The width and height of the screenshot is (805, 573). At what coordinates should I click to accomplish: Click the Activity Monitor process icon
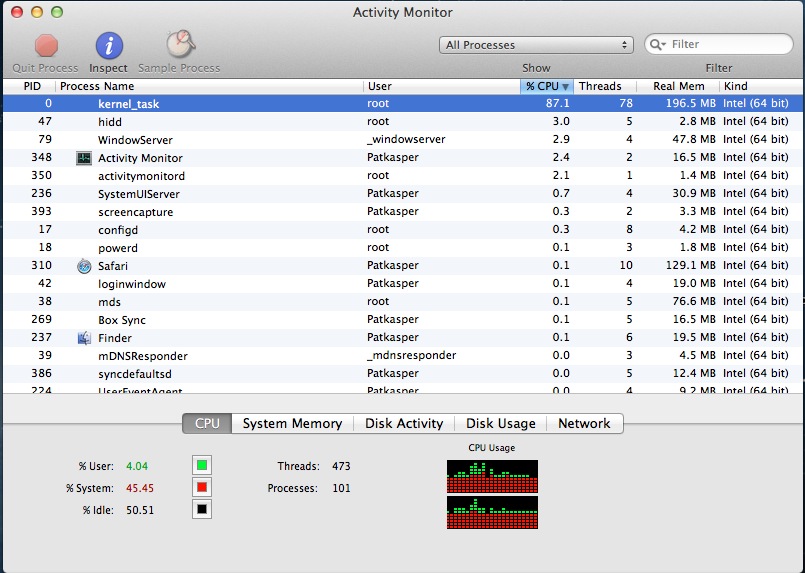84,158
